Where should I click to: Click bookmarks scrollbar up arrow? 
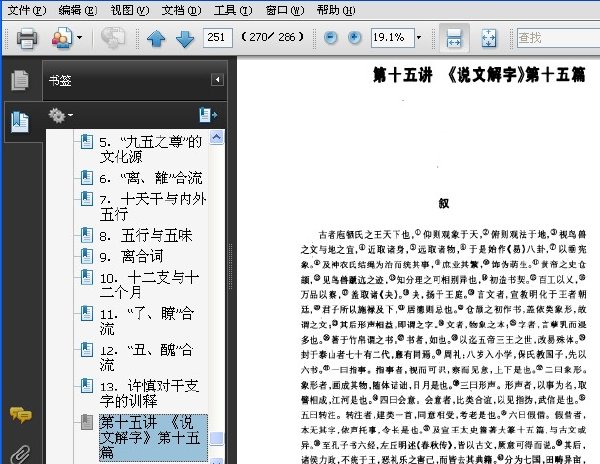point(217,137)
